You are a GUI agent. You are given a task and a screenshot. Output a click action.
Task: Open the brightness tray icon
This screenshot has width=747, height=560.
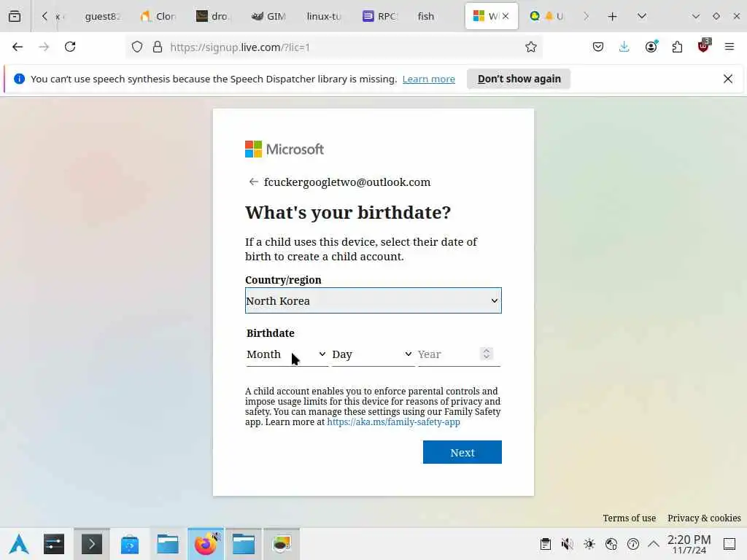(x=589, y=544)
